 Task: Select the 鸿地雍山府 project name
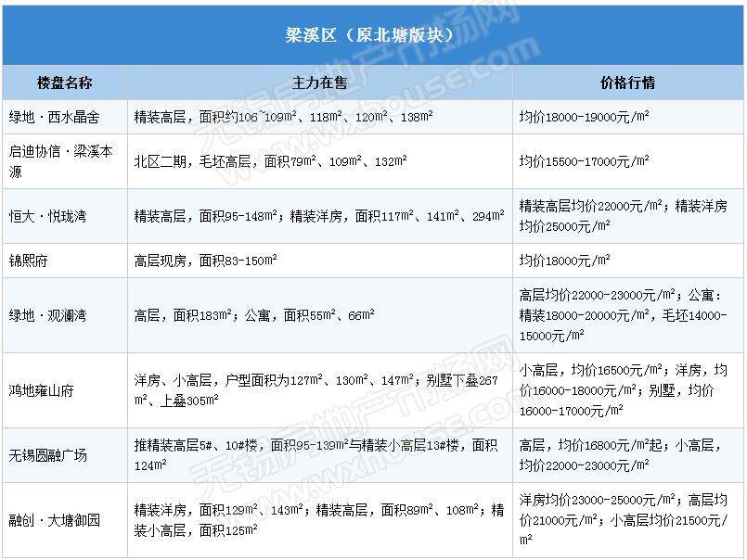(42, 391)
